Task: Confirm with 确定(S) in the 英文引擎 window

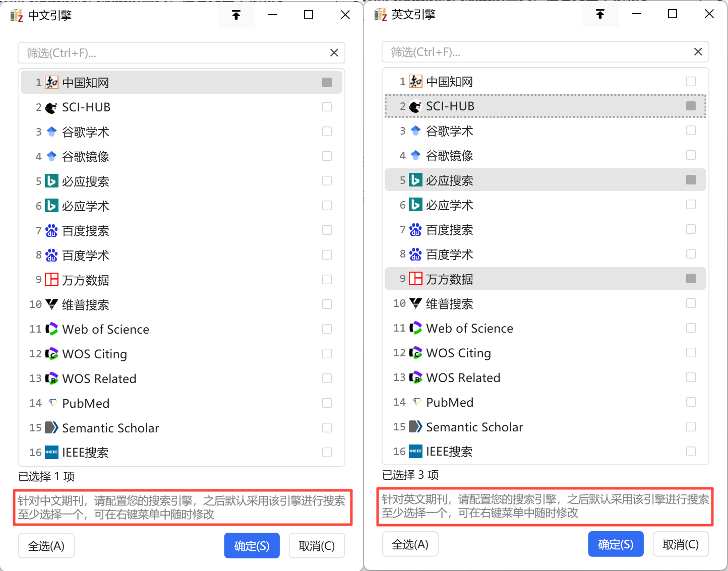Action: [x=616, y=544]
